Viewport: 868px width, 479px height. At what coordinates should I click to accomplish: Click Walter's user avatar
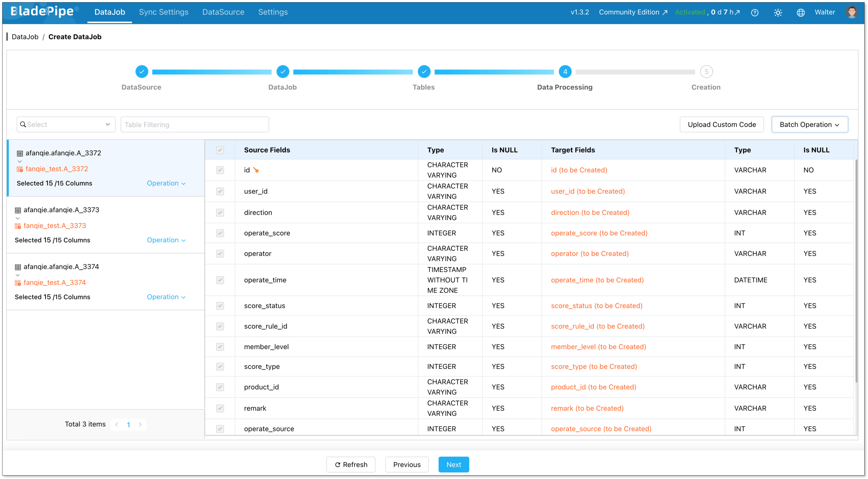tap(851, 12)
